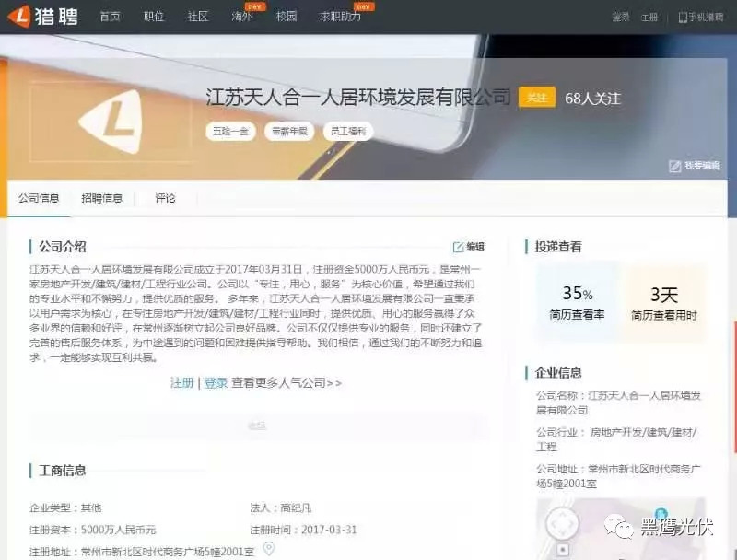Open the 手机猎聘 mobile link

701,17
